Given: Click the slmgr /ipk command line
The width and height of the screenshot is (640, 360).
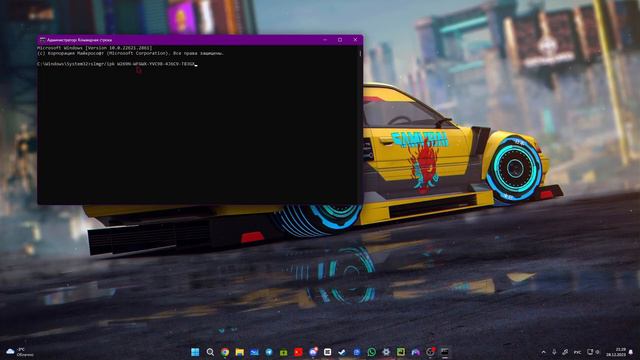Looking at the screenshot, I should (117, 64).
